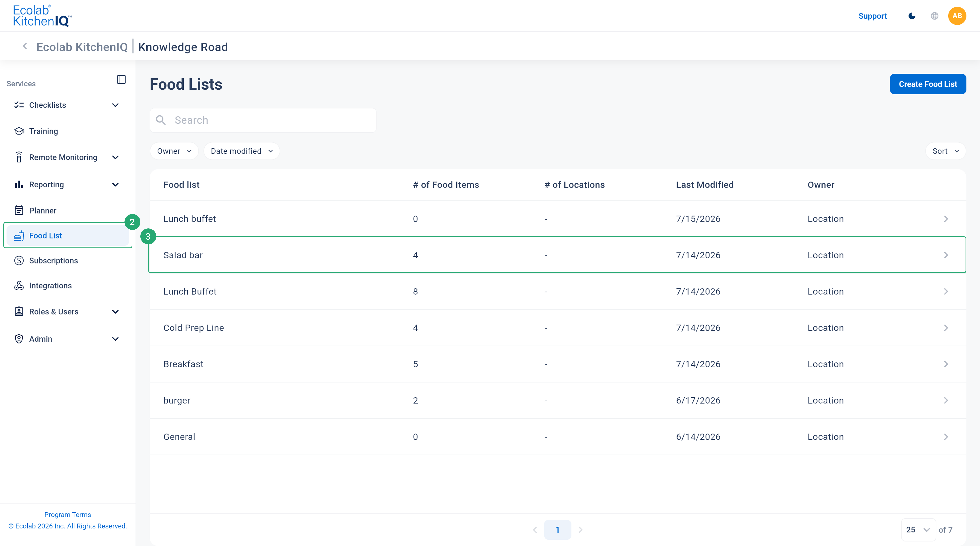Click the # of Locations header
980x546 pixels.
coord(575,185)
